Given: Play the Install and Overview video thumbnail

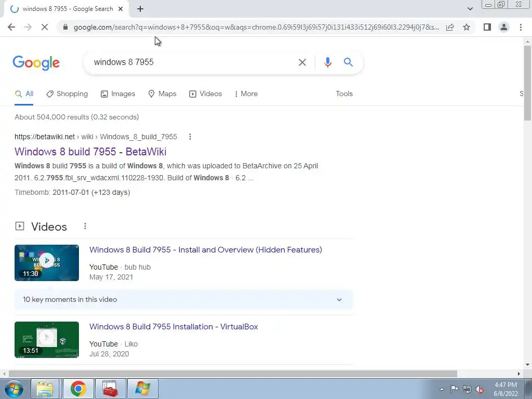Looking at the screenshot, I should click(x=47, y=262).
